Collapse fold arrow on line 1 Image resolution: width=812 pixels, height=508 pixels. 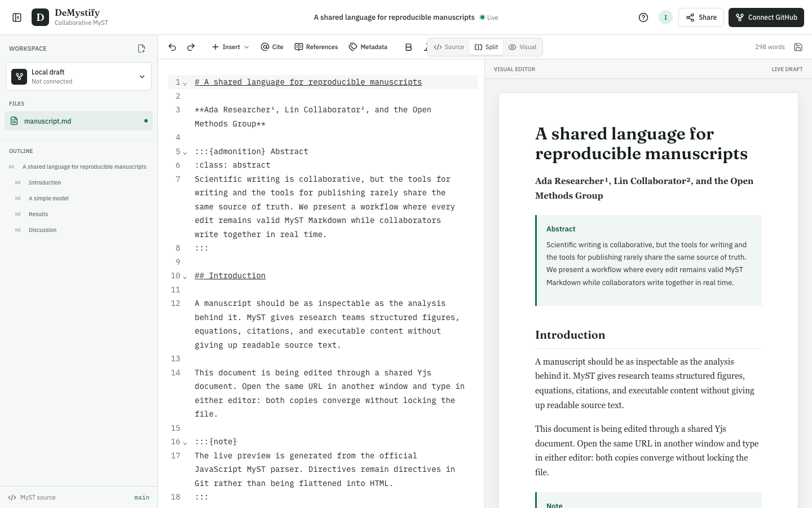point(185,83)
